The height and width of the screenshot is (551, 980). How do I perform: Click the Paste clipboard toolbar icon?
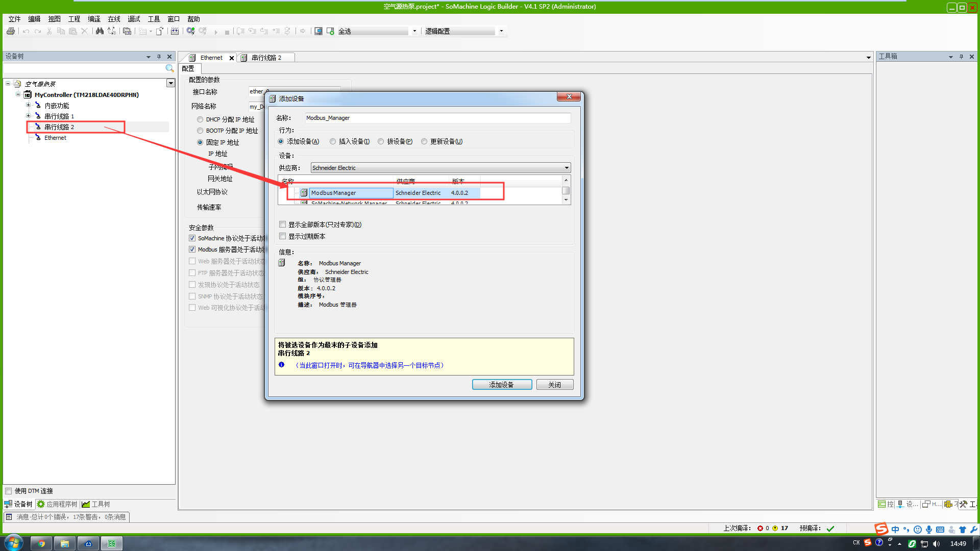tap(73, 31)
